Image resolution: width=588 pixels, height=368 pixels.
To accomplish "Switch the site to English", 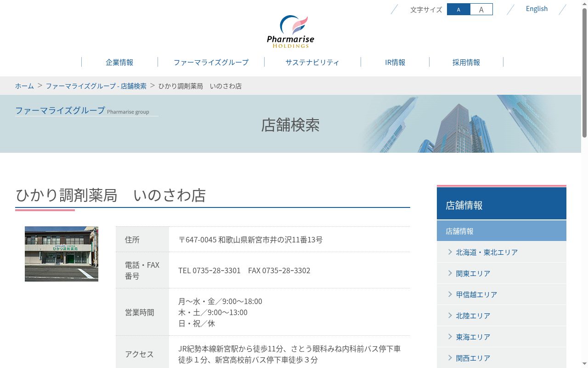I will point(537,9).
